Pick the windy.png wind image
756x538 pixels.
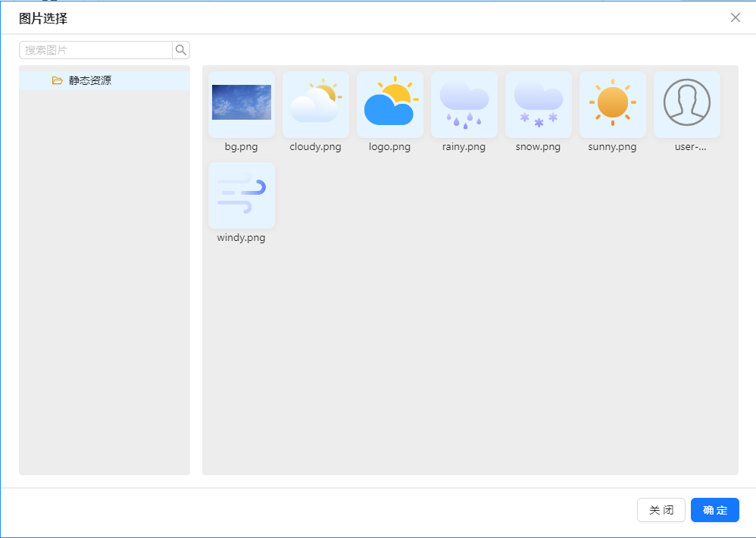(x=242, y=195)
